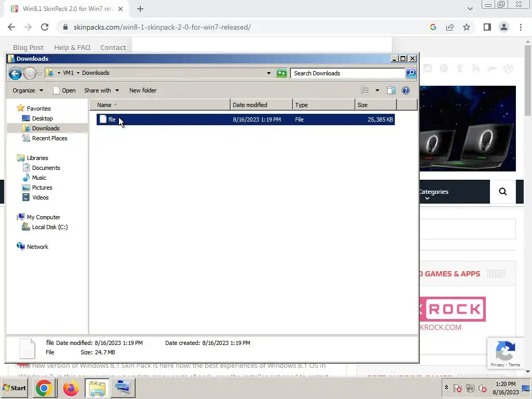Click muted volume tray icon
The width and height of the screenshot is (532, 399).
click(482, 388)
